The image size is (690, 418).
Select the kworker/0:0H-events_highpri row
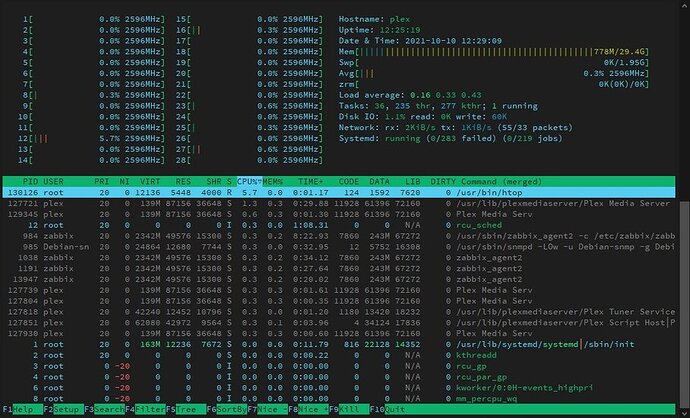click(339, 388)
